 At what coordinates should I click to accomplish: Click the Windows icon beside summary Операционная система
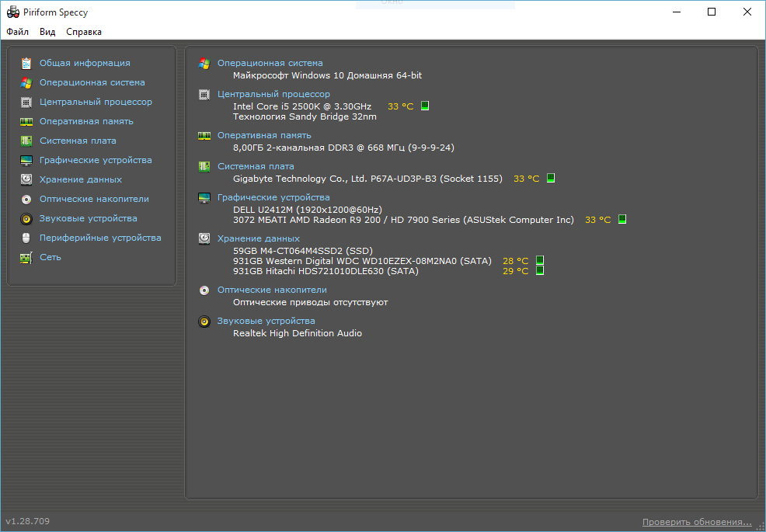point(204,64)
